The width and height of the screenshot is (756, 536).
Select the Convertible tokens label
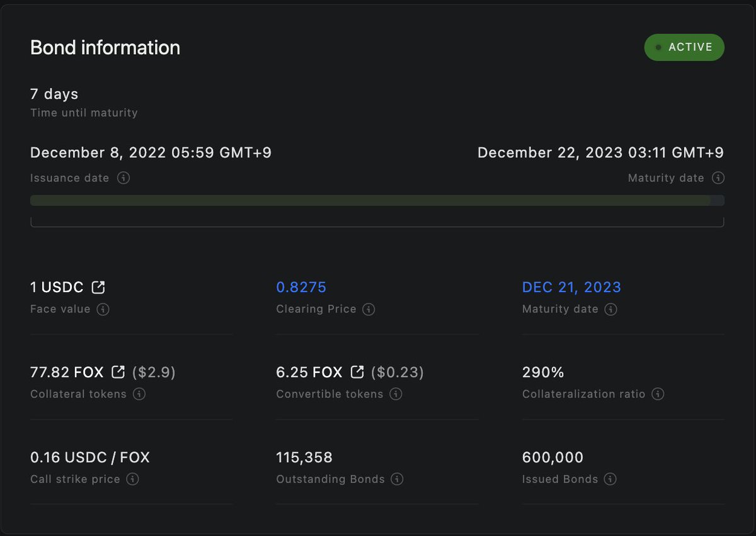coord(329,394)
